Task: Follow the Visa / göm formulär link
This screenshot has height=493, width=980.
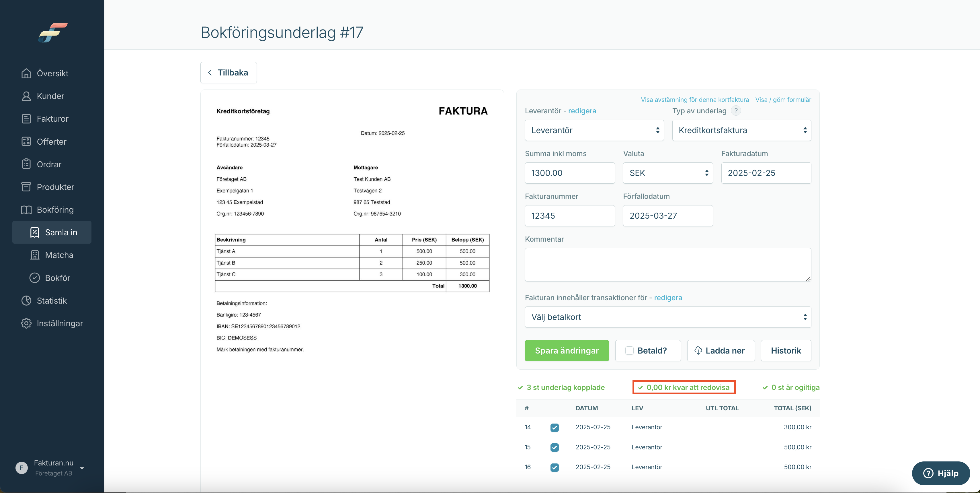Action: pos(783,100)
